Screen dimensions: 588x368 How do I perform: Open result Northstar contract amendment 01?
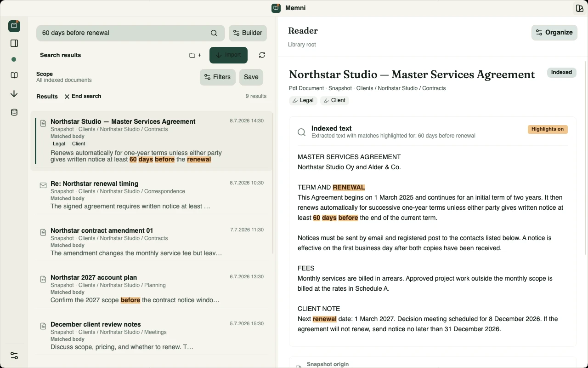coord(152,242)
